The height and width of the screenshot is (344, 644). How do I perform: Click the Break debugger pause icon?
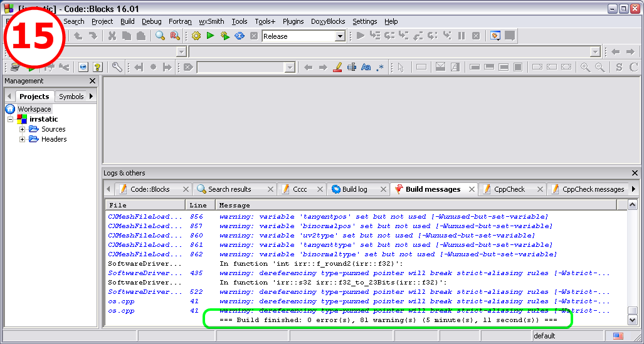coord(462,36)
